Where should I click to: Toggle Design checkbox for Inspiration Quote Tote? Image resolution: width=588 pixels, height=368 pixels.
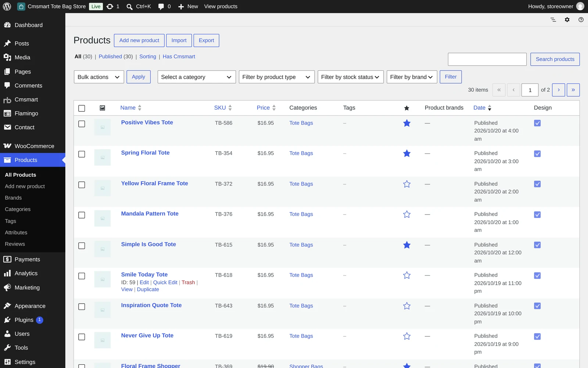pos(537,306)
